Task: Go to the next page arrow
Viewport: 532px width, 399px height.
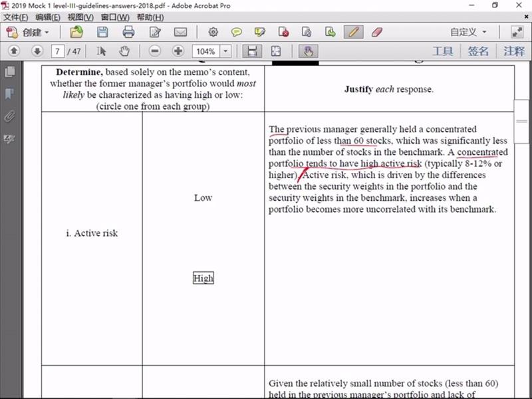Action: pos(37,51)
